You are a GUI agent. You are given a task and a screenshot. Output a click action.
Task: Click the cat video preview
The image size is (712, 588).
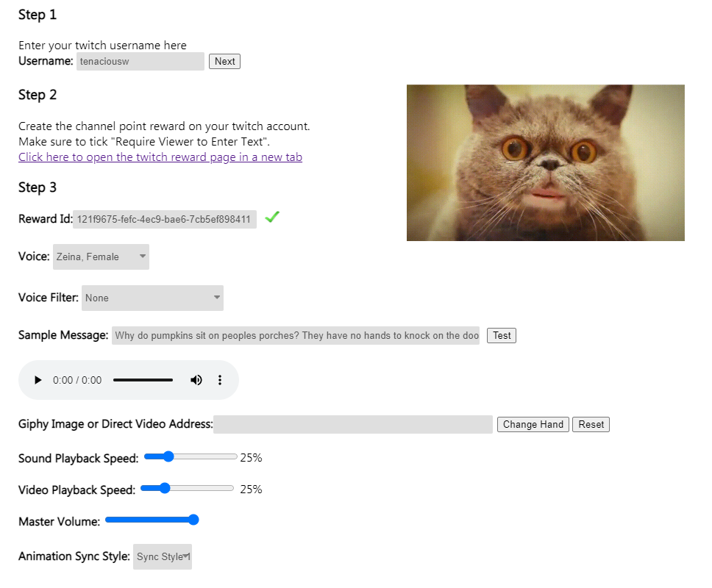point(545,163)
